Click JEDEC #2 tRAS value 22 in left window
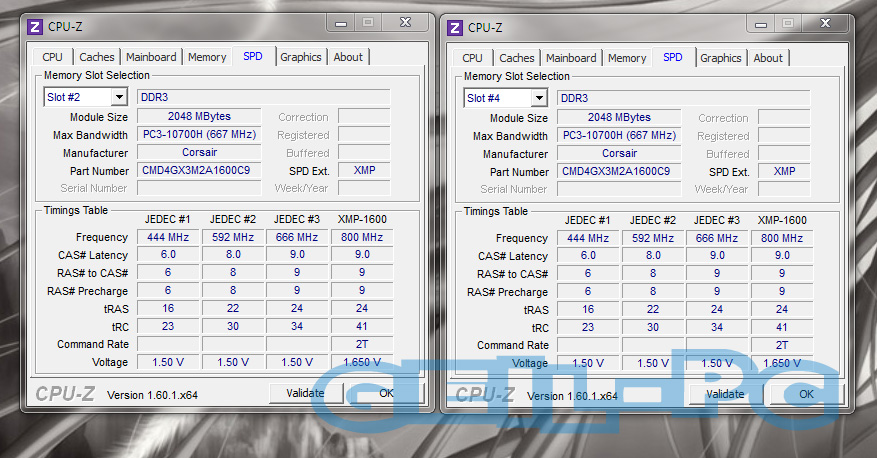This screenshot has width=877, height=458. (233, 308)
